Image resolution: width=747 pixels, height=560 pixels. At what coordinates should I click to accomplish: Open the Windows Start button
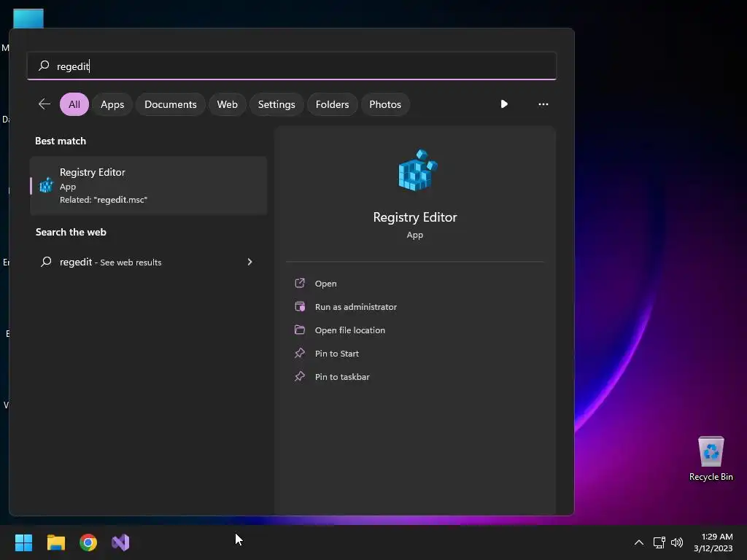pyautogui.click(x=23, y=542)
